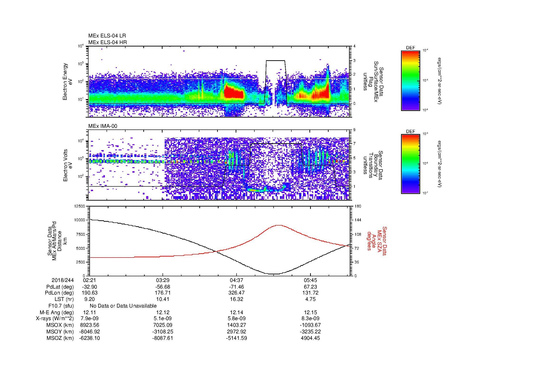The image size is (555, 392).
Task: Click X-rays value '7.9e-09'
Action: coord(89,318)
